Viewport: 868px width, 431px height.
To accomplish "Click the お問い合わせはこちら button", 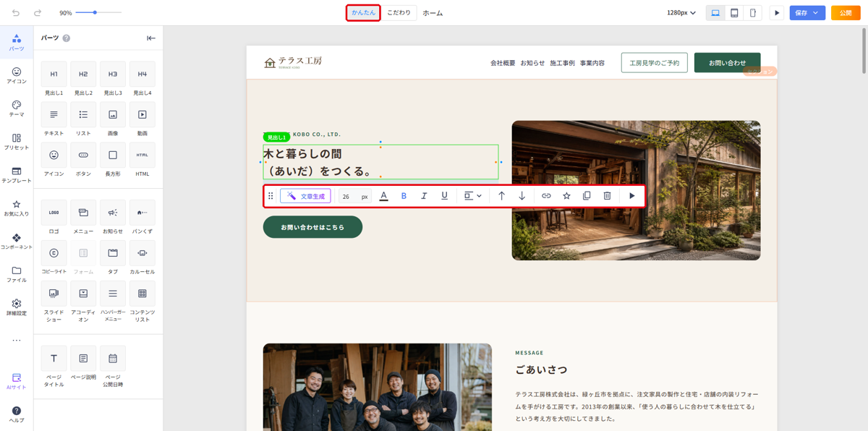I will pos(312,227).
